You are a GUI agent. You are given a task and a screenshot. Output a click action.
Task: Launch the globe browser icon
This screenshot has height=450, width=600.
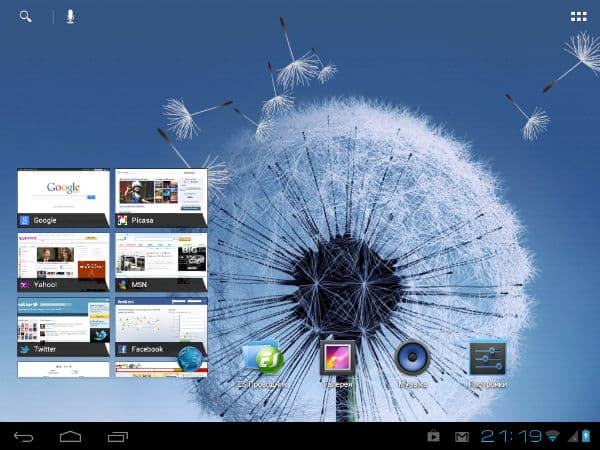(190, 359)
